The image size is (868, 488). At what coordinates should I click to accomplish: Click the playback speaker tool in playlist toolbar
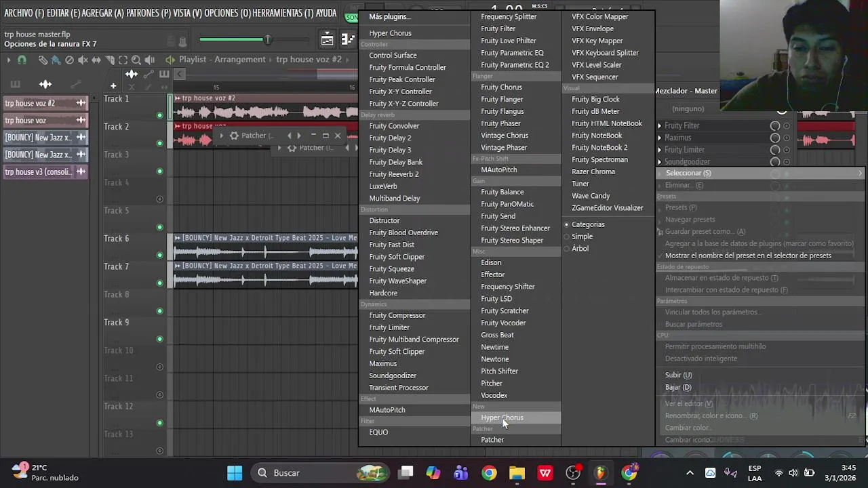(x=150, y=60)
